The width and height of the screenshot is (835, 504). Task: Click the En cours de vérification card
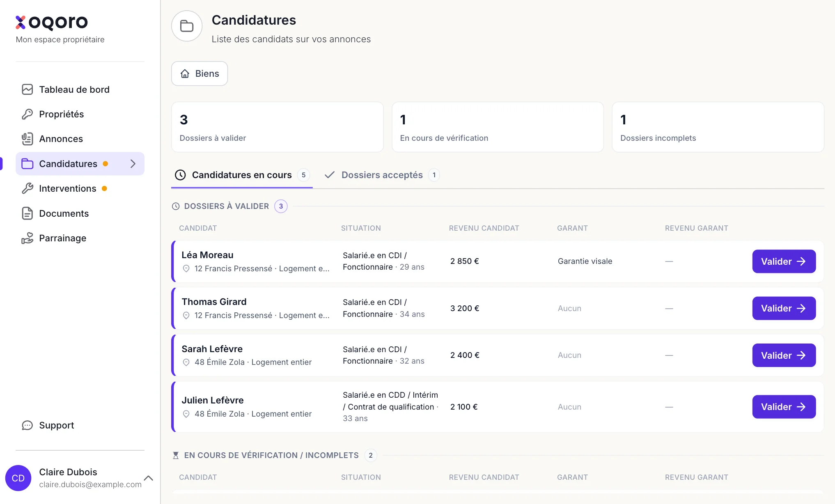(x=498, y=127)
